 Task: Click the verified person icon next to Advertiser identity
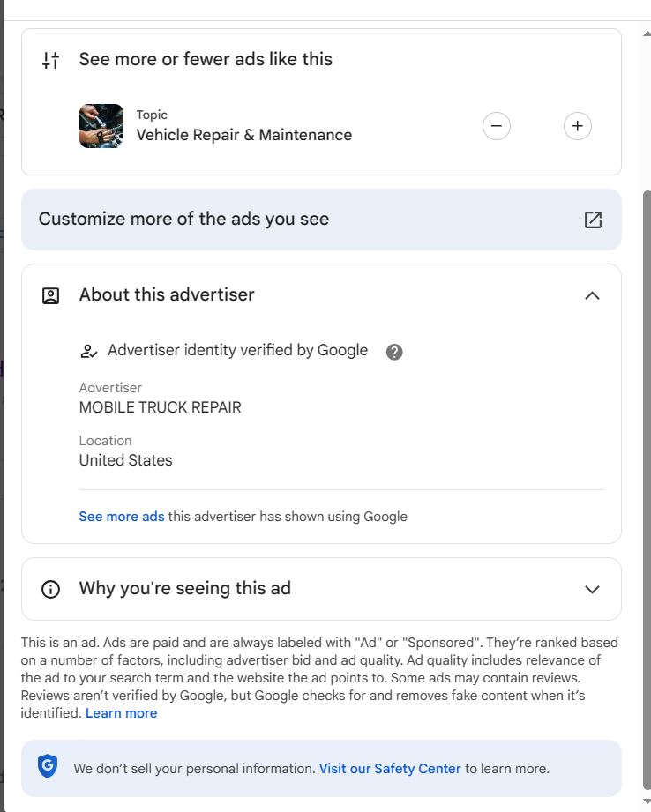(x=88, y=351)
